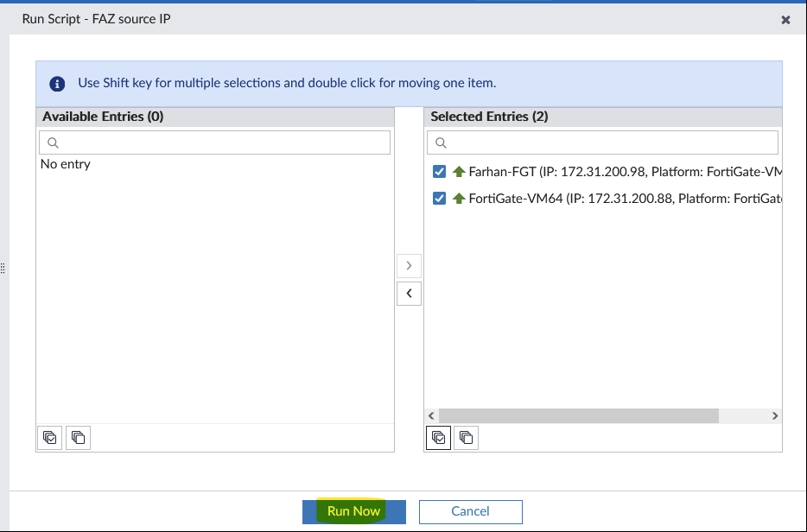The image size is (807, 532).
Task: Close the Run Script dialog with X
Action: tap(785, 20)
